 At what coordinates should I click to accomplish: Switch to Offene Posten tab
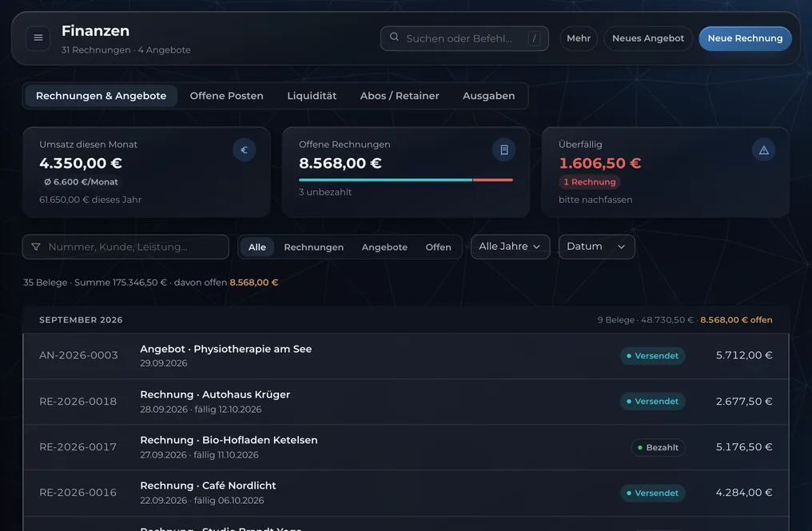[226, 96]
